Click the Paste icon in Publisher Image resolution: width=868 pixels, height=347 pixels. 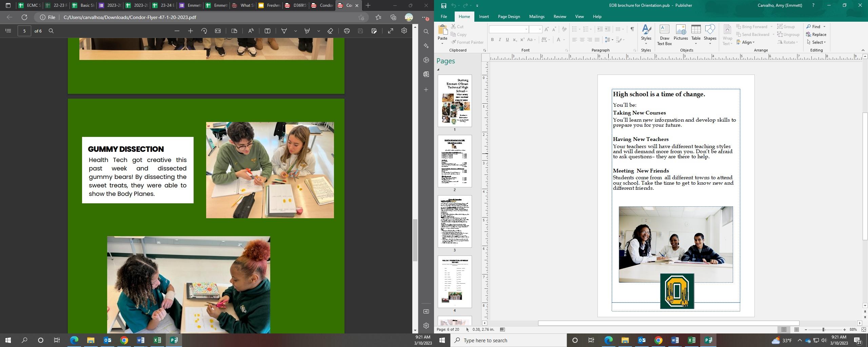click(442, 35)
